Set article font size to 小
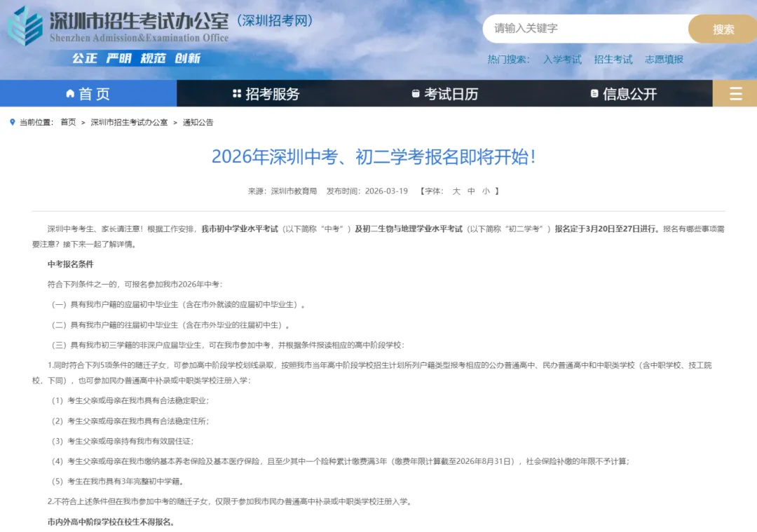Viewport: 757px width, 532px height. click(485, 191)
